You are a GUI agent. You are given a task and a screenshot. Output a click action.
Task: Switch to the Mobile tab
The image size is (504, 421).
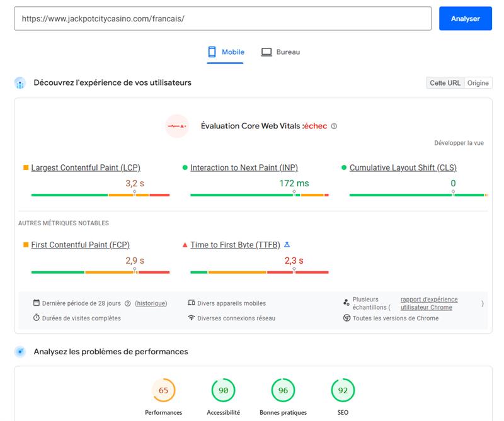(226, 52)
